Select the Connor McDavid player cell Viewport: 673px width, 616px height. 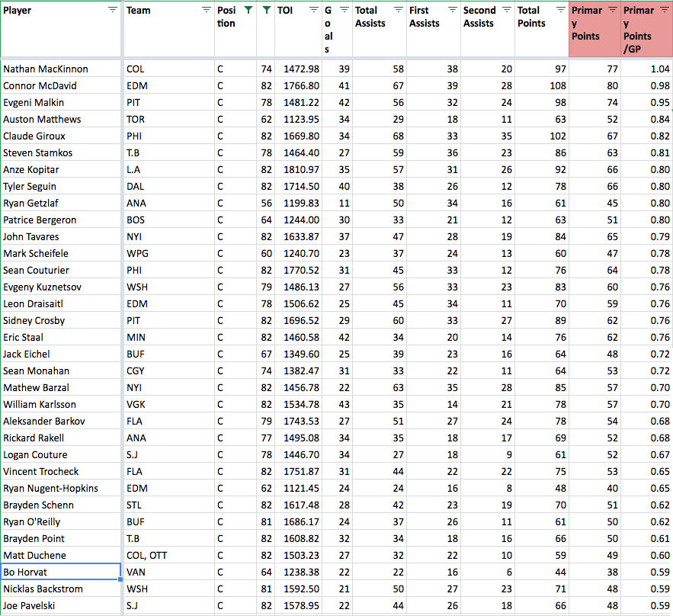click(61, 85)
